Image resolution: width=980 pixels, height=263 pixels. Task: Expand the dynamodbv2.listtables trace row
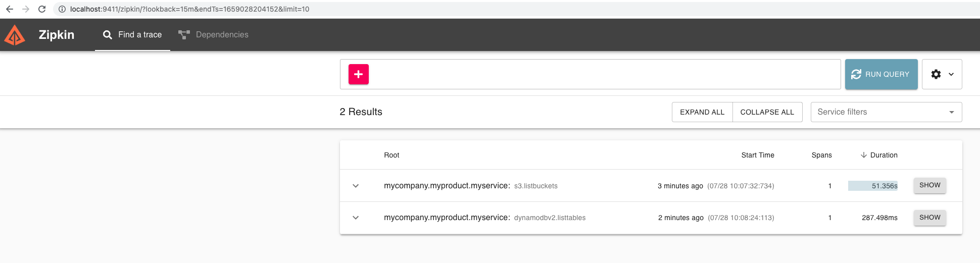point(356,218)
